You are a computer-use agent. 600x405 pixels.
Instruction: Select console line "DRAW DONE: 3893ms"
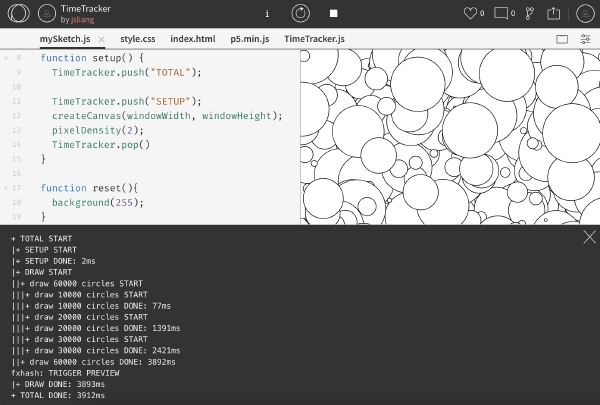[x=58, y=384]
